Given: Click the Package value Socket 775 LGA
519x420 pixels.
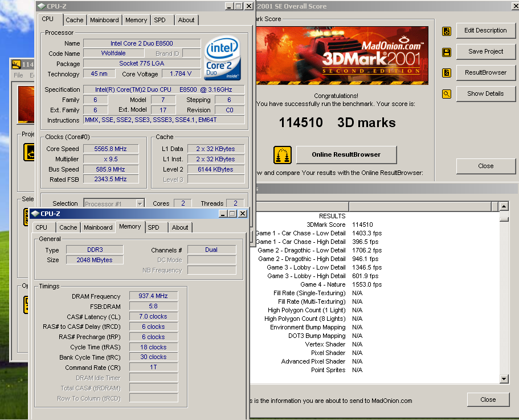Looking at the screenshot, I should (142, 63).
